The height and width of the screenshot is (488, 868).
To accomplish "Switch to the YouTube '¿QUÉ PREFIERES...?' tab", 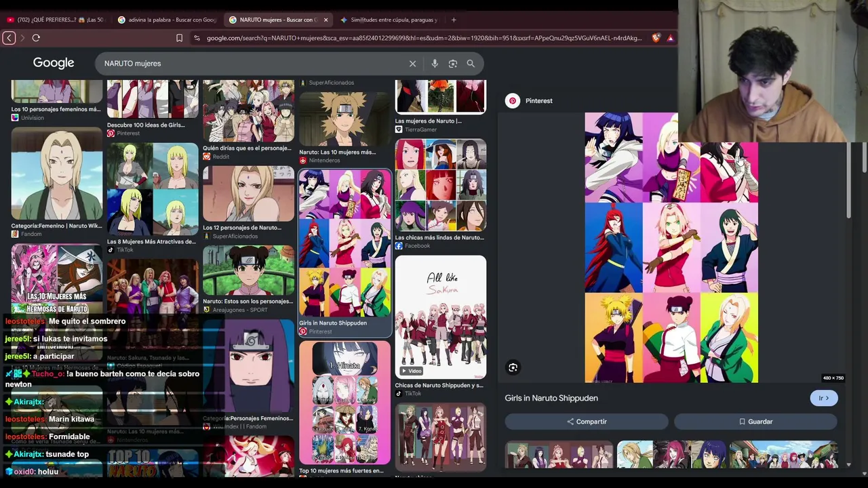I will coord(56,20).
